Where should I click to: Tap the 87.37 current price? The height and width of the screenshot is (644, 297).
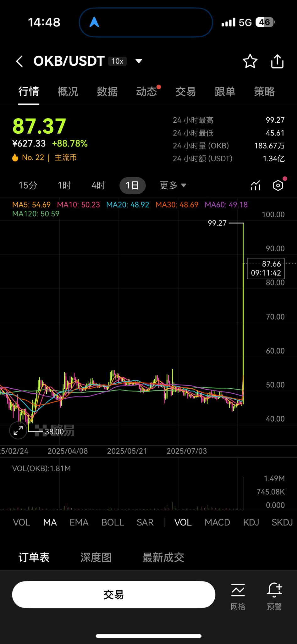[x=39, y=126]
